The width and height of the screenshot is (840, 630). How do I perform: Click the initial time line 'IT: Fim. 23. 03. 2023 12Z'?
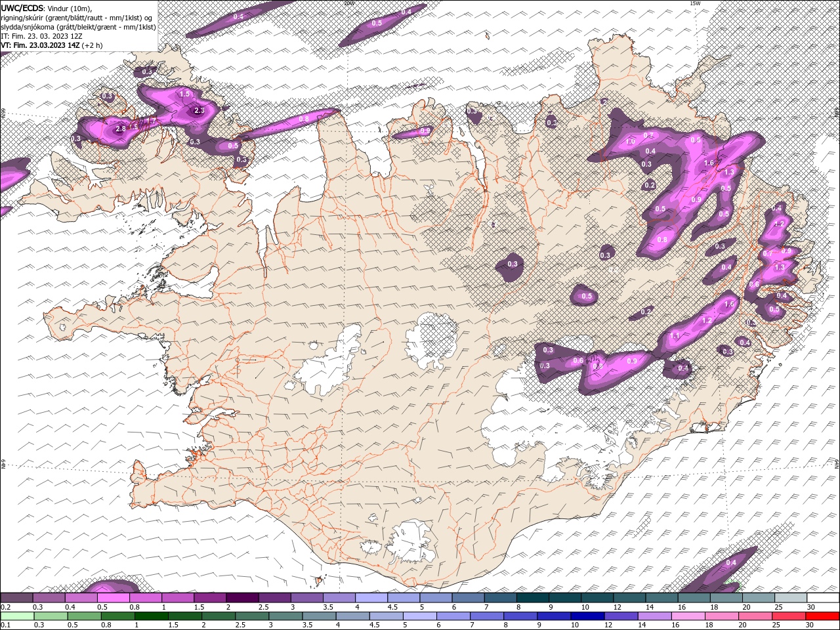coord(41,36)
